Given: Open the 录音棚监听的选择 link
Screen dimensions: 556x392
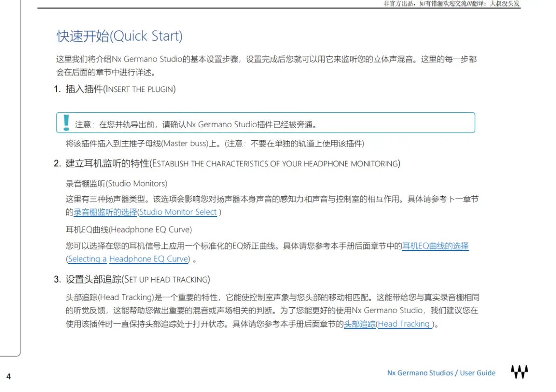Looking at the screenshot, I should click(x=105, y=212).
